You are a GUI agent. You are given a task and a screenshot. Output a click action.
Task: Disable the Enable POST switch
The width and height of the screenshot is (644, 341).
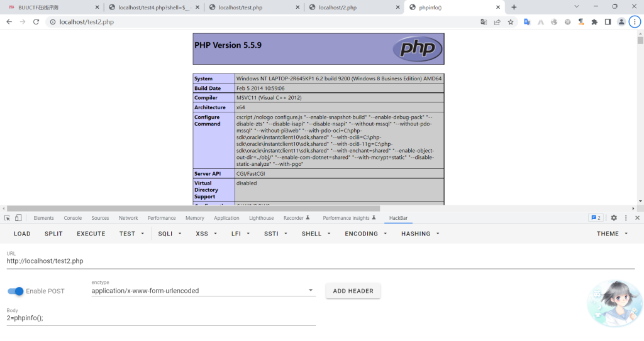point(16,291)
